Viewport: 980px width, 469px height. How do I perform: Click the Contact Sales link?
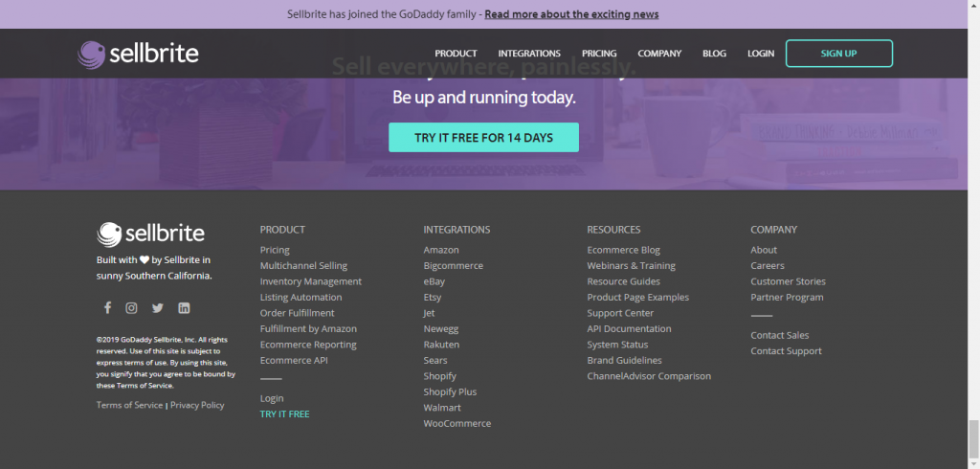(779, 335)
